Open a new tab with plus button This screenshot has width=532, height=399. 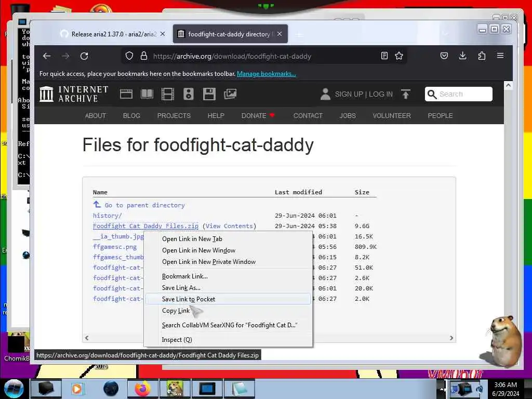(299, 35)
